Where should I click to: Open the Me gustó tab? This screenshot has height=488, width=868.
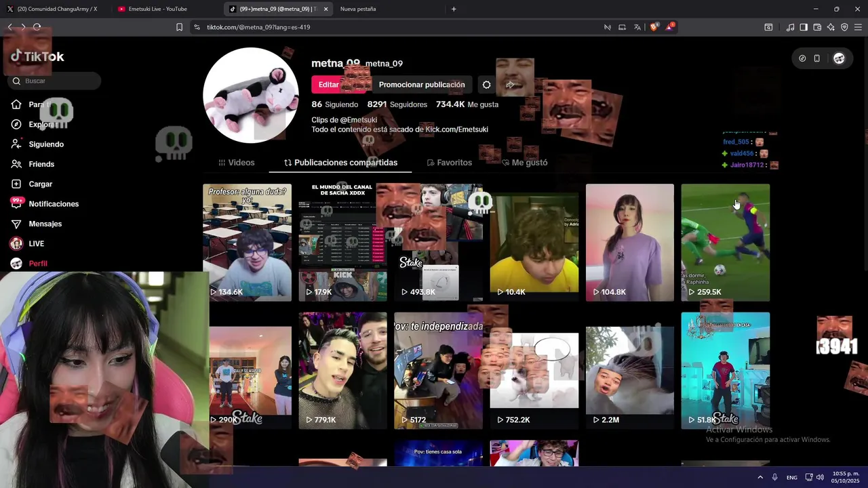click(x=524, y=163)
